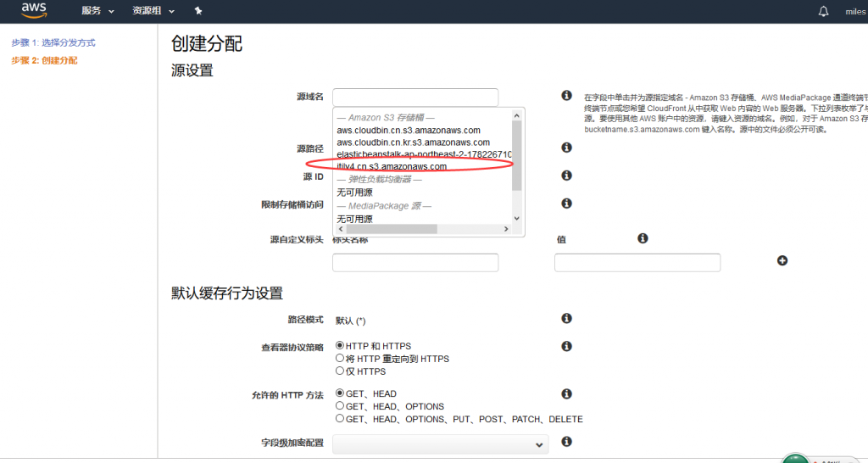Select HTTP 和 HTTPS protocol policy

(340, 346)
